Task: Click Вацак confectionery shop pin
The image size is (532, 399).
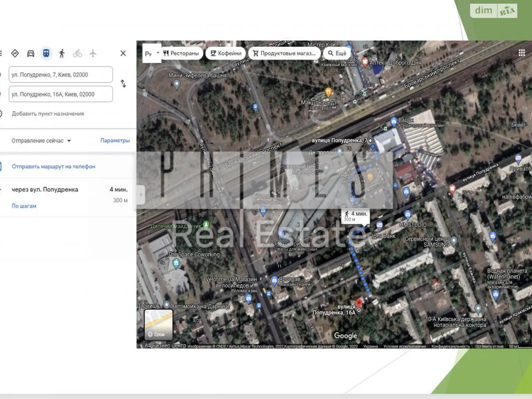Action: coord(394,121)
